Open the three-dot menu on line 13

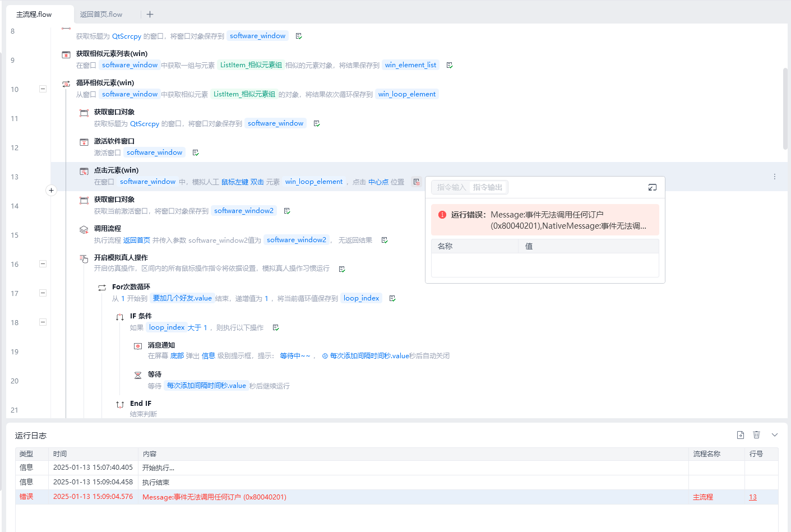click(775, 177)
